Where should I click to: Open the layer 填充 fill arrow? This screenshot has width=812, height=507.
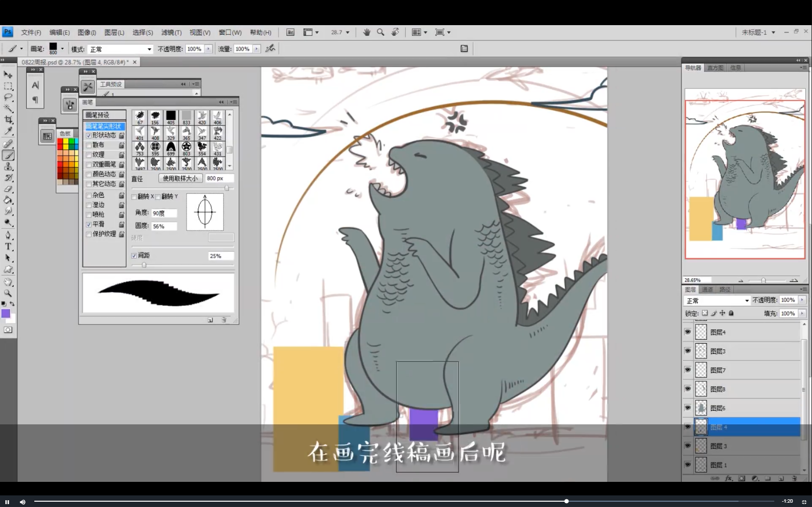point(802,314)
